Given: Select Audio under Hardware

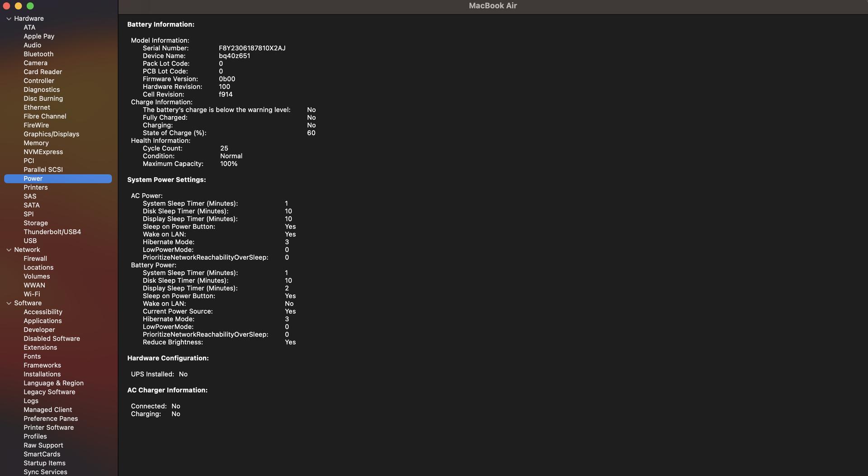Looking at the screenshot, I should pos(32,45).
